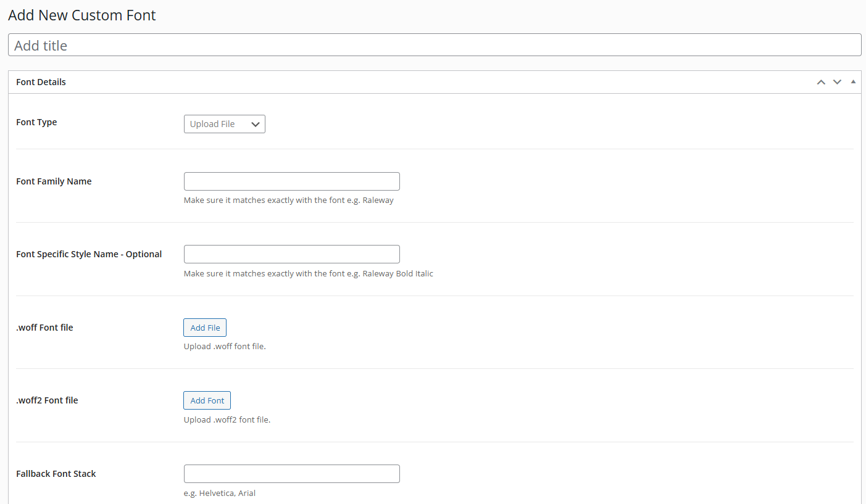866x504 pixels.
Task: Click the Font Specific Style Name input box
Action: [292, 254]
